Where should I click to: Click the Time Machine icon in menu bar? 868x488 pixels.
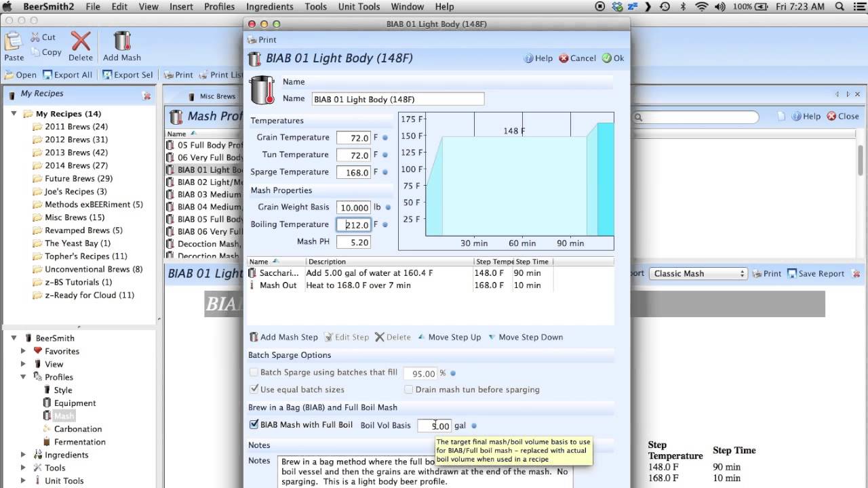pyautogui.click(x=665, y=7)
